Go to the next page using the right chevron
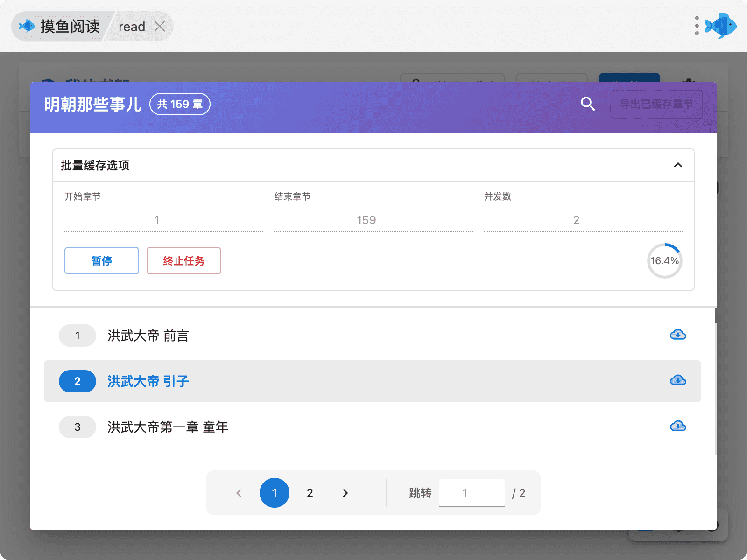747x560 pixels. 345,493
